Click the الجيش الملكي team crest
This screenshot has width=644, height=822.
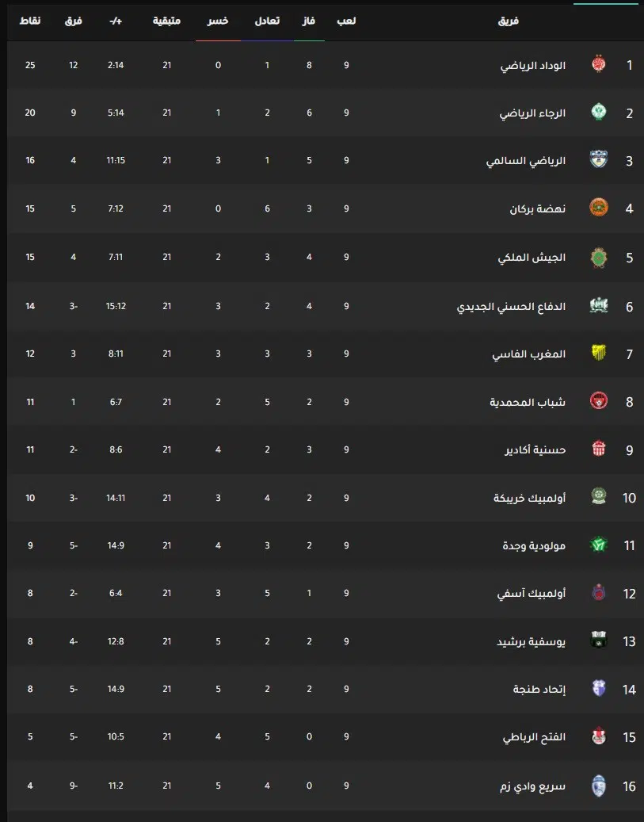click(598, 257)
